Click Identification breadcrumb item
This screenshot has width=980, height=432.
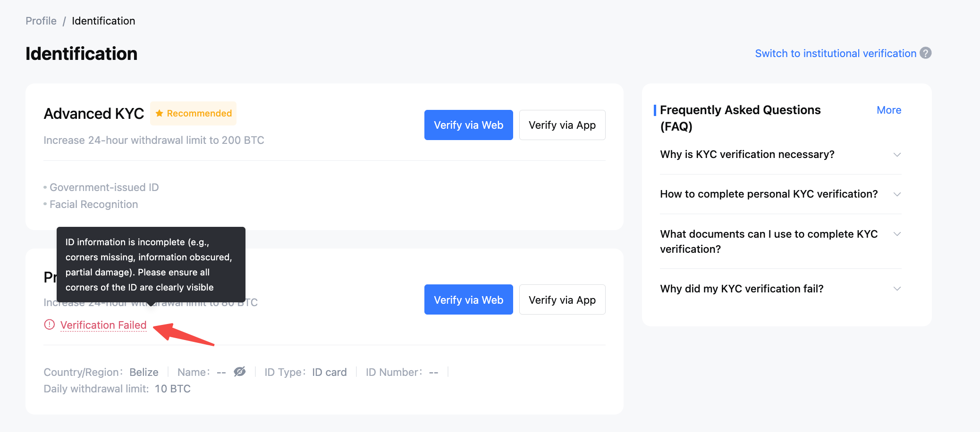coord(103,21)
